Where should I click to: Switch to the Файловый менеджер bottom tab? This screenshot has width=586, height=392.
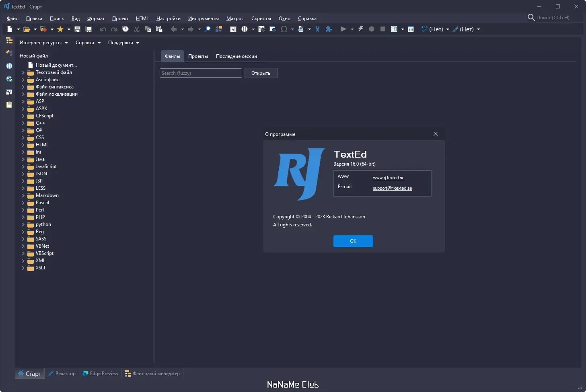[152, 374]
